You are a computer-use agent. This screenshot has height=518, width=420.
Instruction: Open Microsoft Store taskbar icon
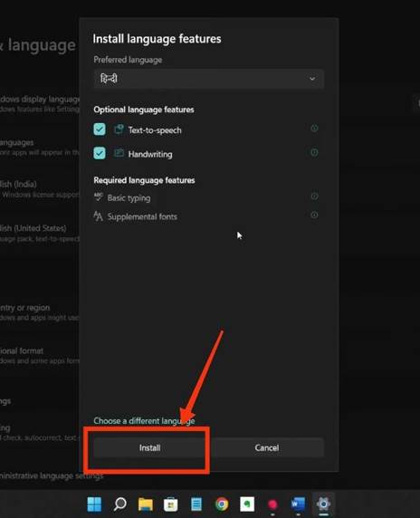171,504
